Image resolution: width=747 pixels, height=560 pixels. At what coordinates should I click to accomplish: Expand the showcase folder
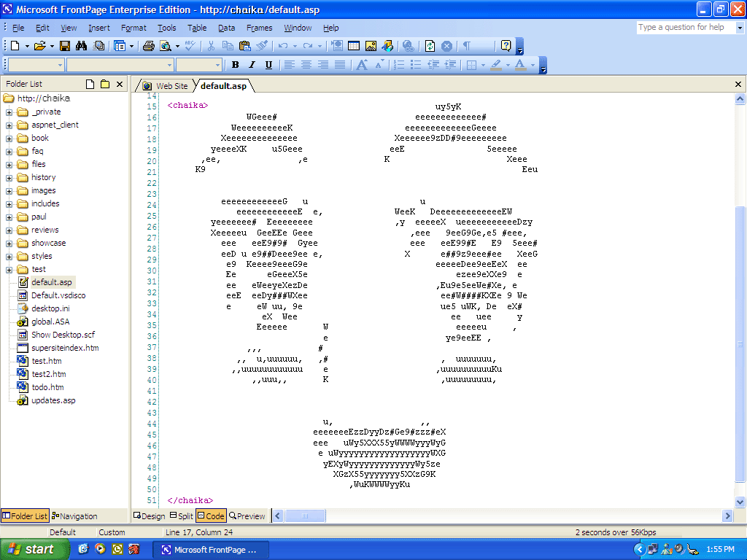pos(9,244)
